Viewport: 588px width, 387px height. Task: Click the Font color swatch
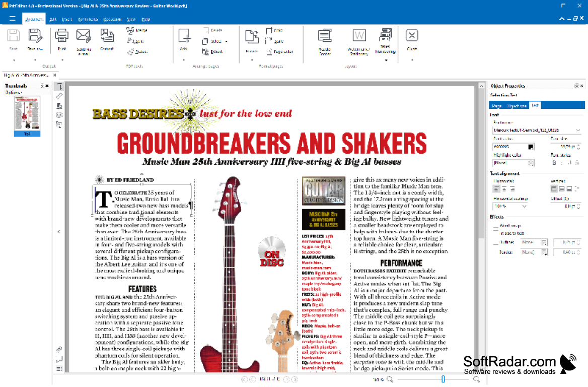tap(531, 147)
